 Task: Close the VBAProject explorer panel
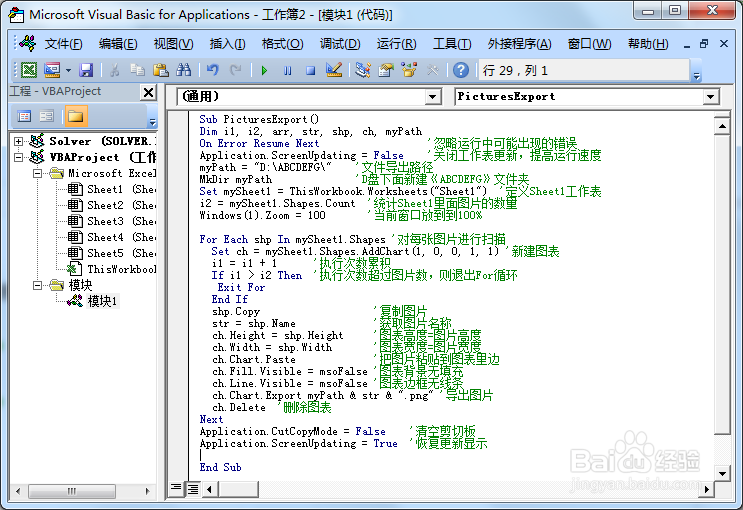(x=149, y=92)
